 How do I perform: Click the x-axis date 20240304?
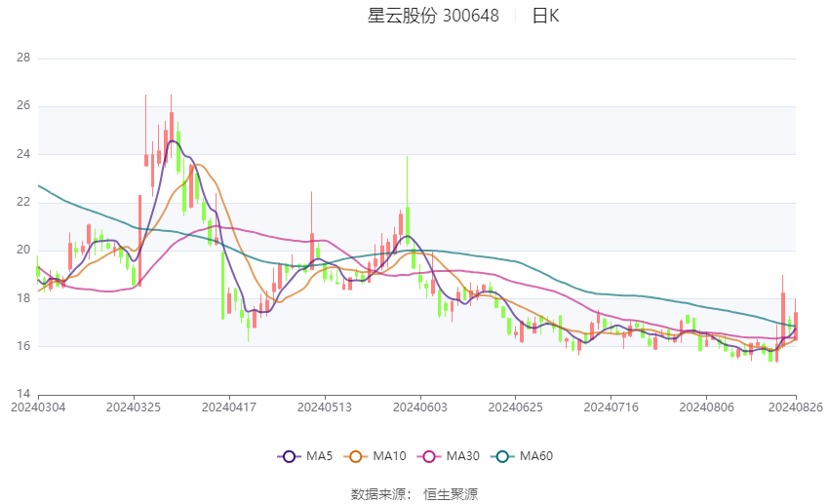[38, 407]
